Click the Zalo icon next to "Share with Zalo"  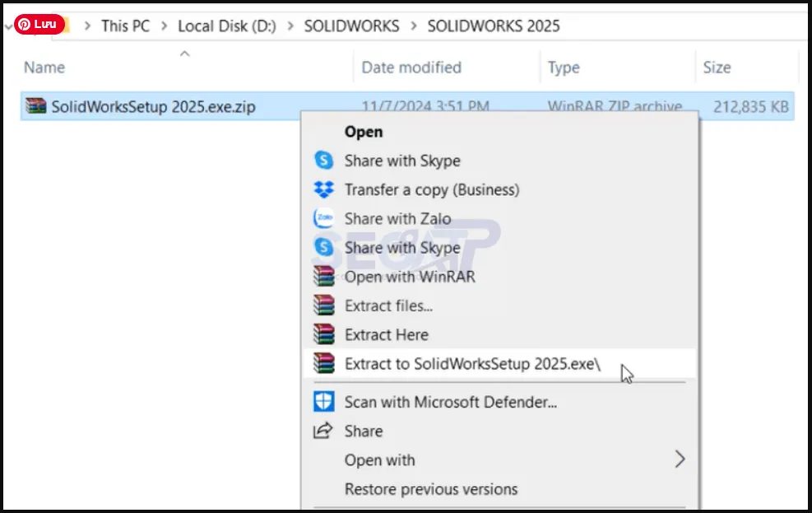pos(324,218)
